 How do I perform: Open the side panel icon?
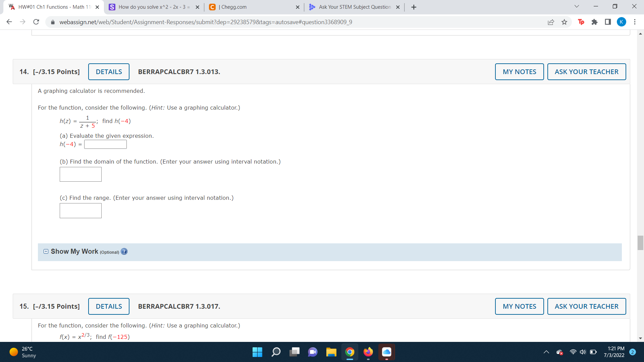pos(608,22)
